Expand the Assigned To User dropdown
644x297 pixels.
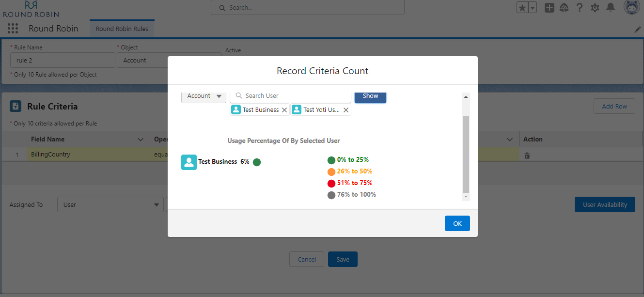point(110,204)
